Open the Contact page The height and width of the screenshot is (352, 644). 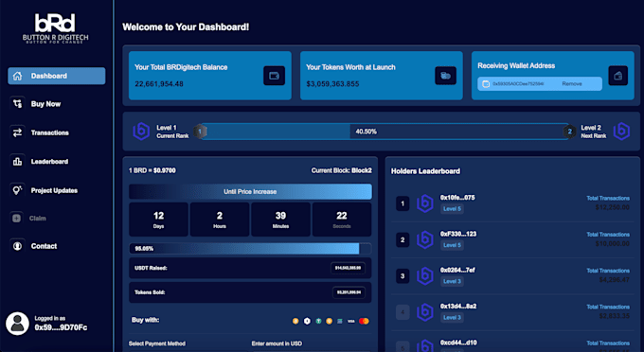coord(44,246)
